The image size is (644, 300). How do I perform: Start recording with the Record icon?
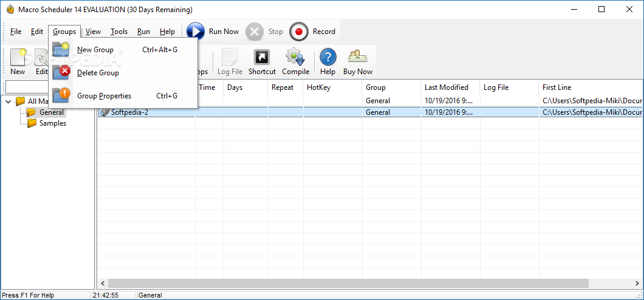tap(298, 32)
